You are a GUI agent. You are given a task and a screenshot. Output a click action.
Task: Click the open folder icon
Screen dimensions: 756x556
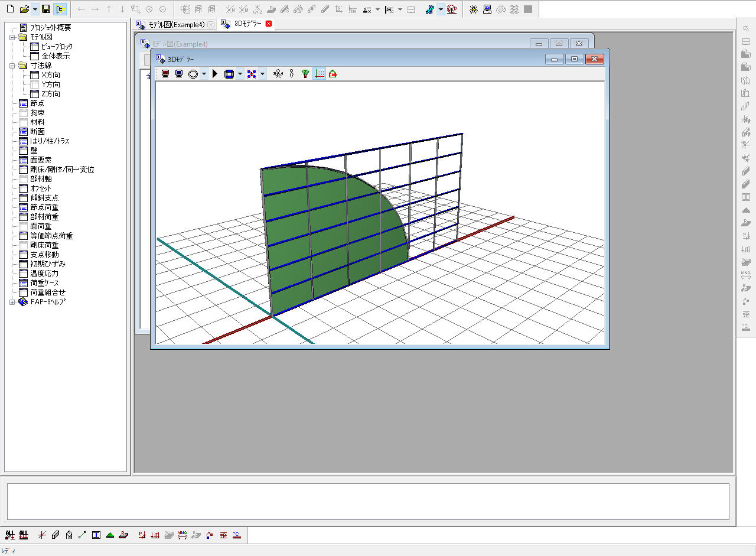click(24, 9)
